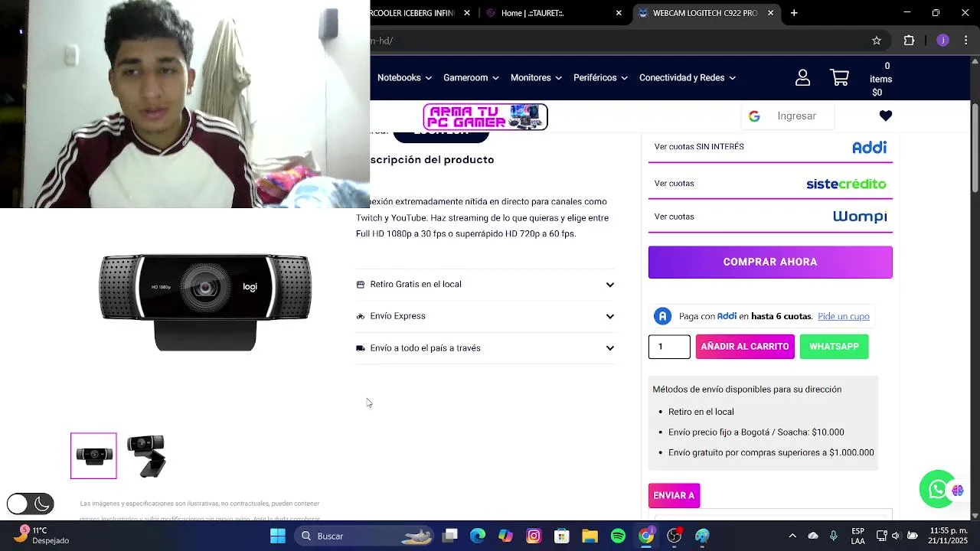Launch Microsoft Edge from the taskbar
This screenshot has height=551, width=980.
tap(478, 536)
